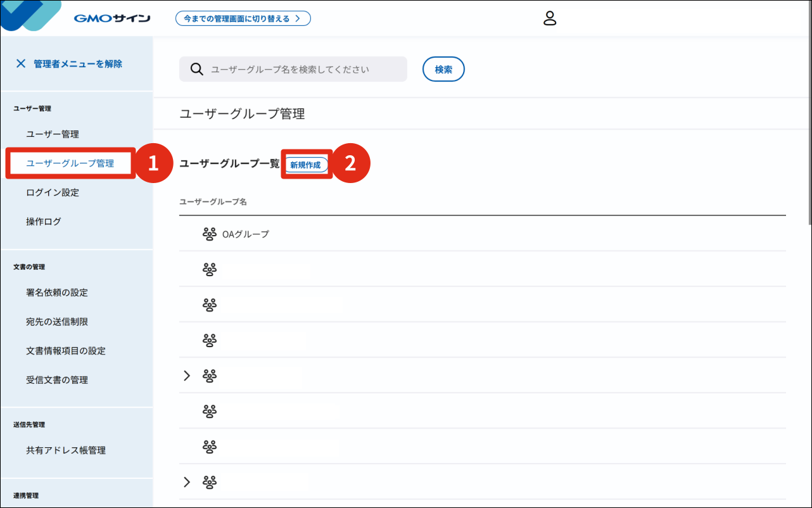Expand the first collapsible user group row
Image resolution: width=812 pixels, height=508 pixels.
186,376
